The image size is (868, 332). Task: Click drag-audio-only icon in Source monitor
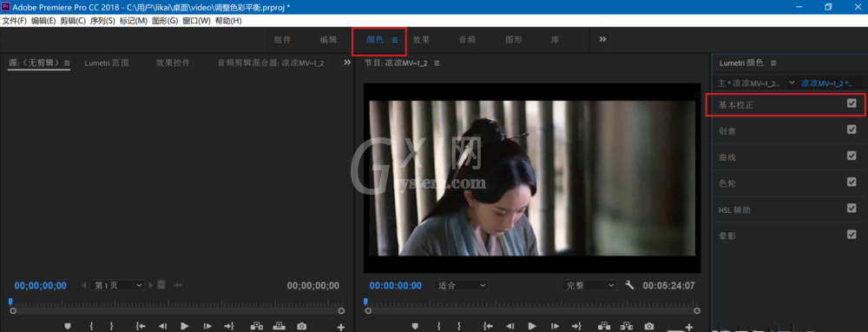178,285
